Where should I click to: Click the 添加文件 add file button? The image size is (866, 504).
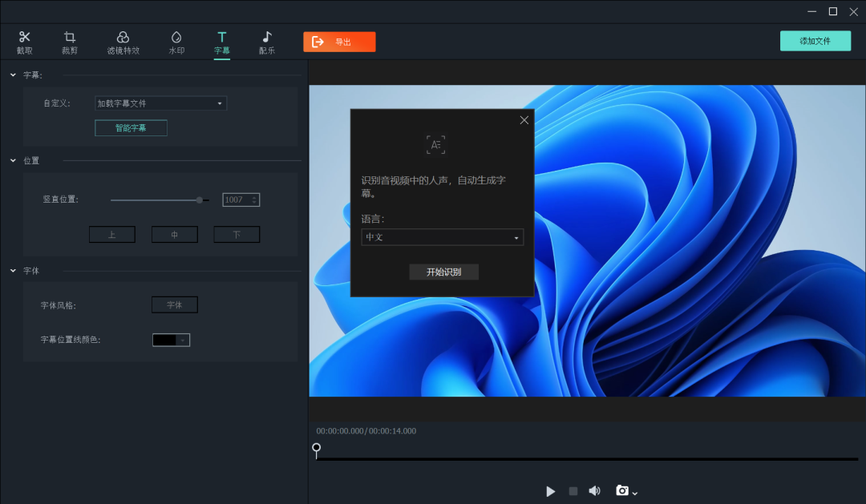pyautogui.click(x=815, y=41)
